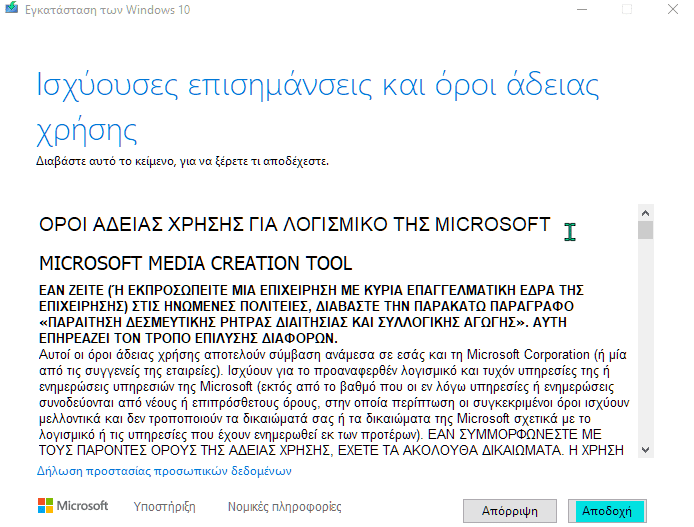The image size is (694, 527).
Task: Minimize the Windows 10 setup window
Action: point(582,9)
